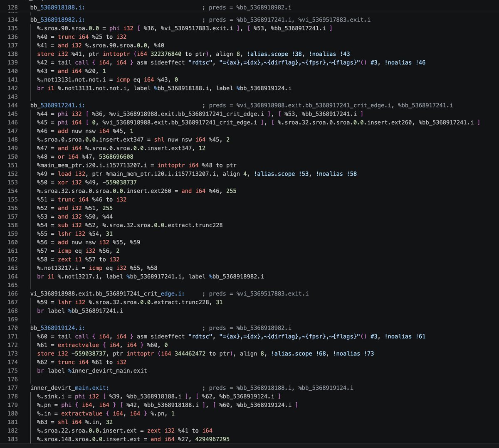Click the '%.pn = phi { i64, i64 }' line
This screenshot has height=448, width=499.
coord(168,405)
